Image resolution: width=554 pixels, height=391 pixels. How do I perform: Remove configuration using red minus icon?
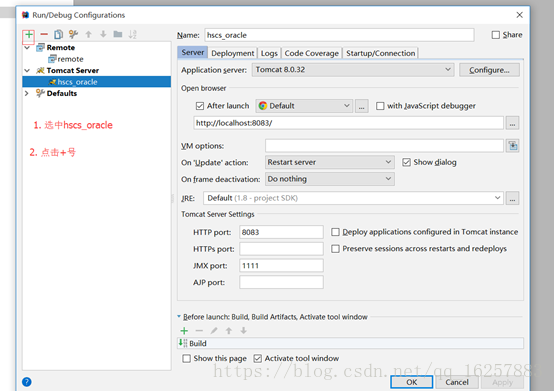44,34
